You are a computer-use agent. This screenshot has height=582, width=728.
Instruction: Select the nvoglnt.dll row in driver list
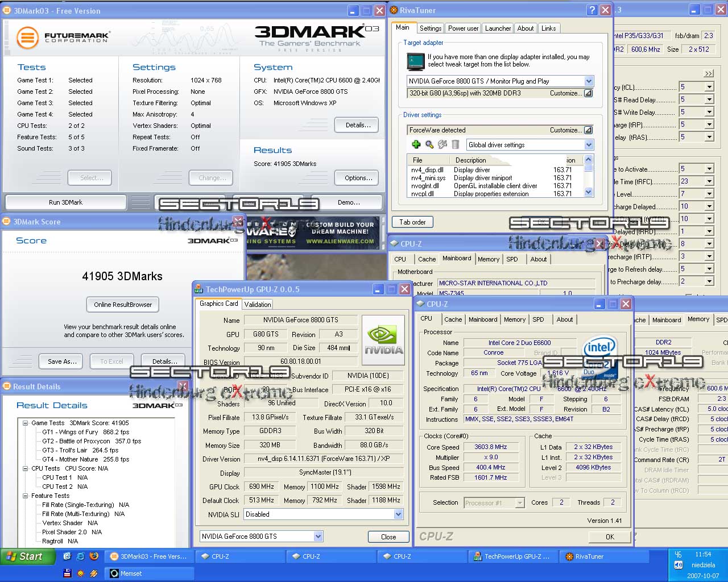pos(495,186)
